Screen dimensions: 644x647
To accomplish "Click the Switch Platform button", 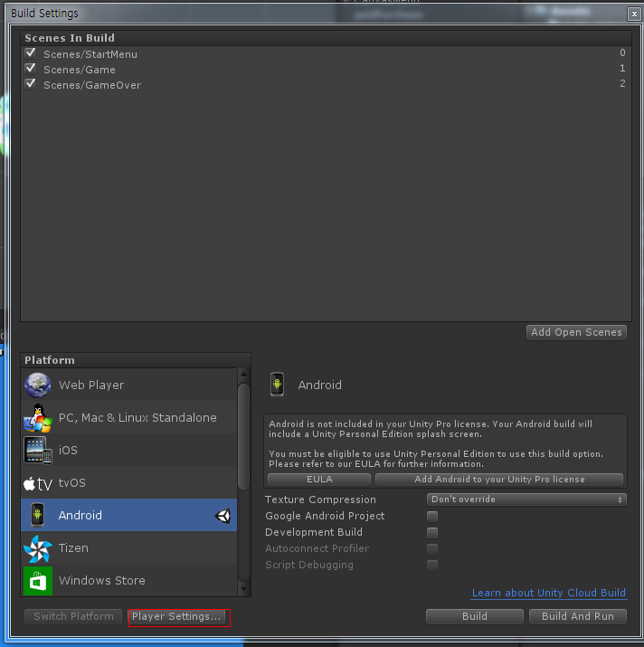I will [73, 616].
